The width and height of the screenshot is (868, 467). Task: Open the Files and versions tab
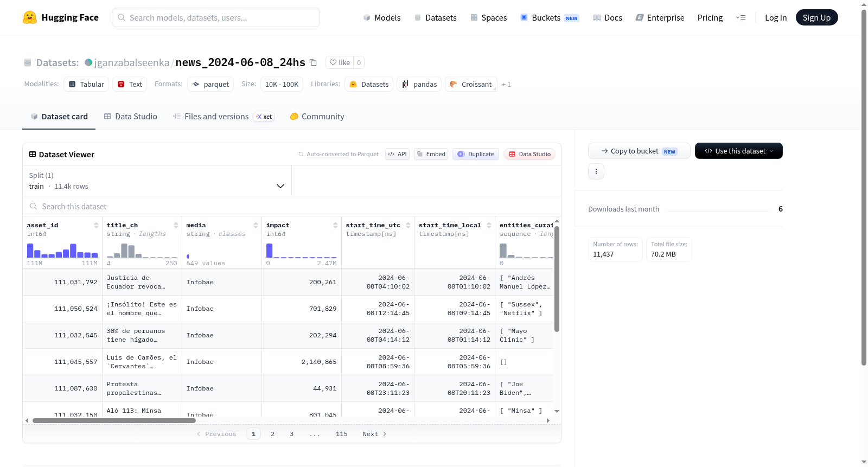[224, 117]
